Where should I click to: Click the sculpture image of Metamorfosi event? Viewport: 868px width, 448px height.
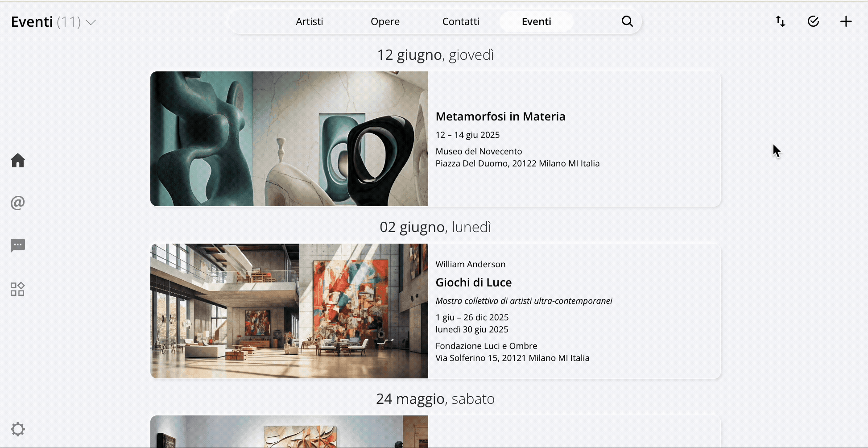tap(289, 139)
